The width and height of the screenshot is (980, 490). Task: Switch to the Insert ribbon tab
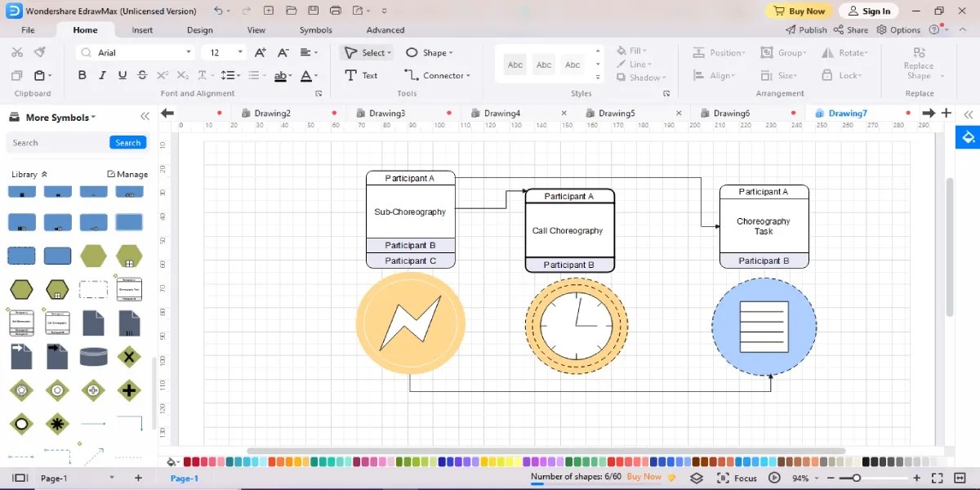point(142,29)
